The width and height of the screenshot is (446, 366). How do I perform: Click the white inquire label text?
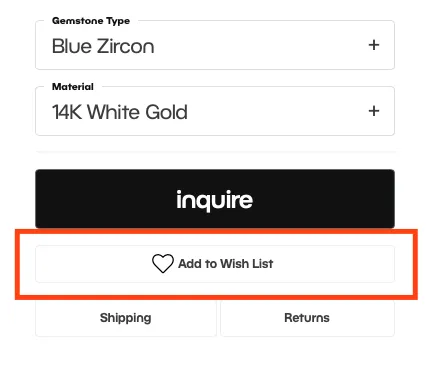[x=215, y=200]
